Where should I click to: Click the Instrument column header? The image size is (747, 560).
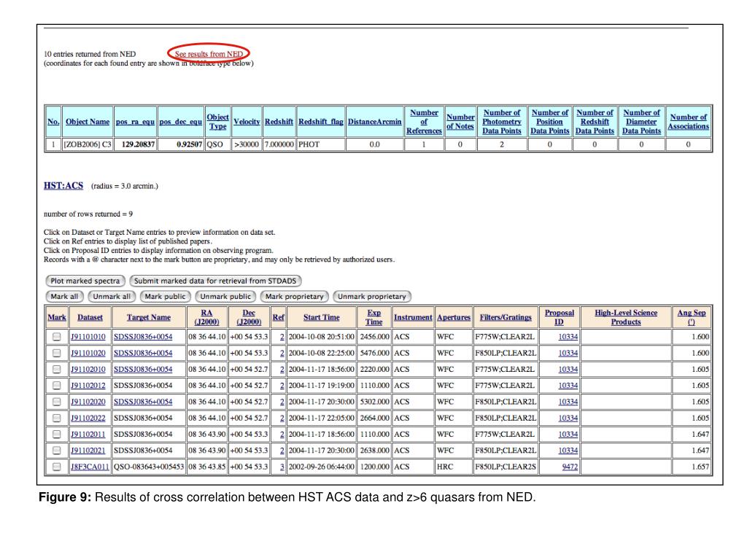click(413, 318)
